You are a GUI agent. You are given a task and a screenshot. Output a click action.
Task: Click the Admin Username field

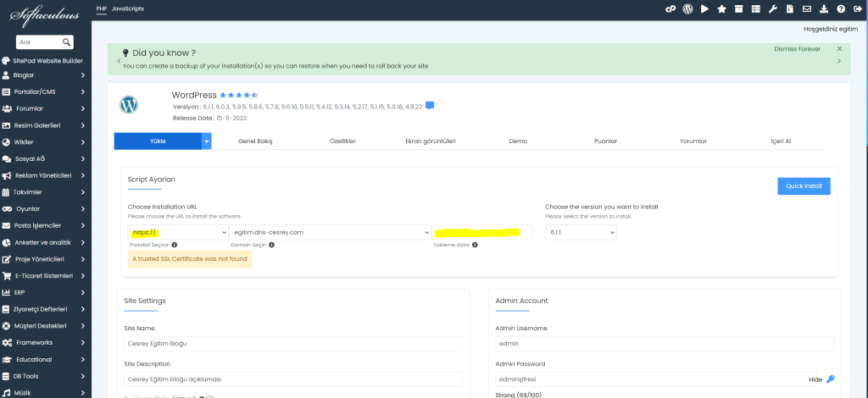tap(665, 343)
